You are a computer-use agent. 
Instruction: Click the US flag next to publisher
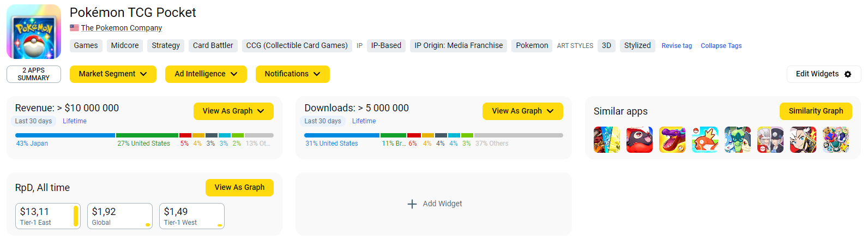(74, 28)
